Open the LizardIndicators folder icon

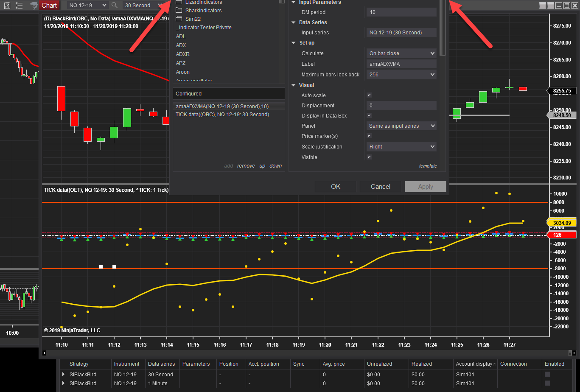(178, 2)
